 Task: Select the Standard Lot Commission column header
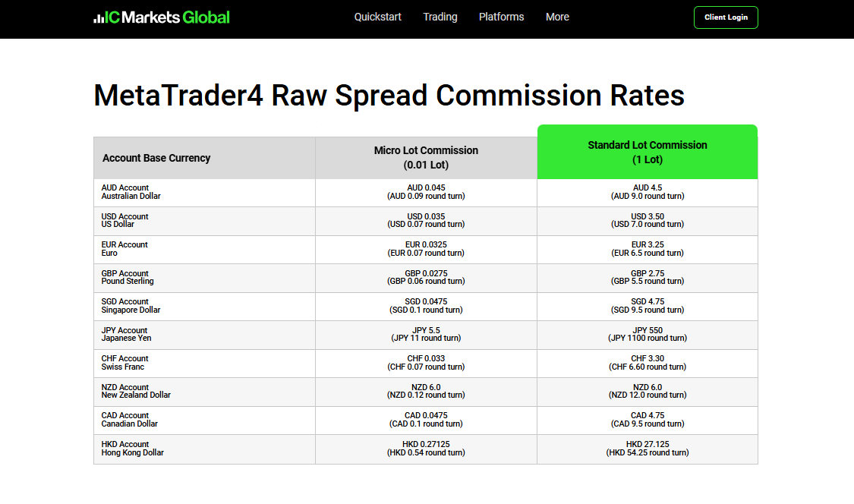tap(647, 152)
